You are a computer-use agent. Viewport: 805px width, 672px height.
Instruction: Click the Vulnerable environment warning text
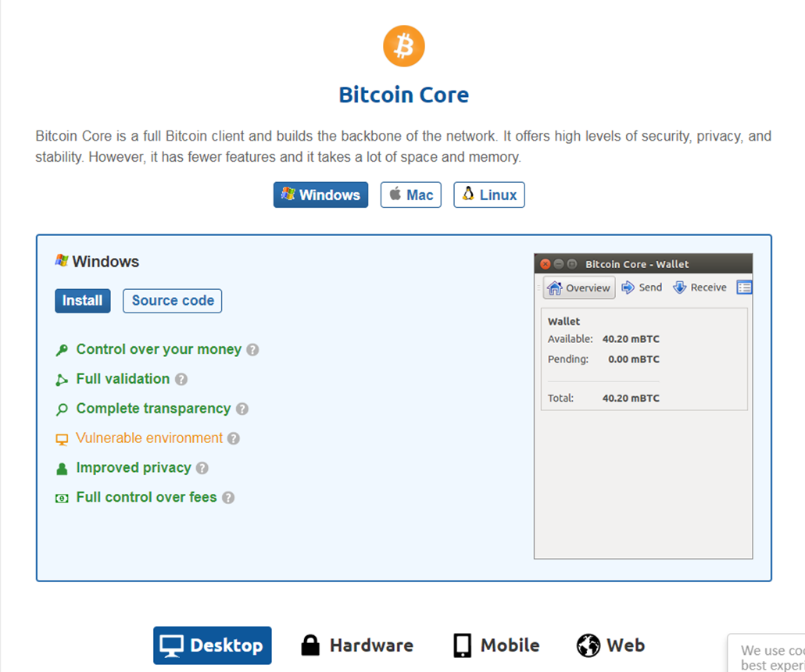click(x=149, y=438)
